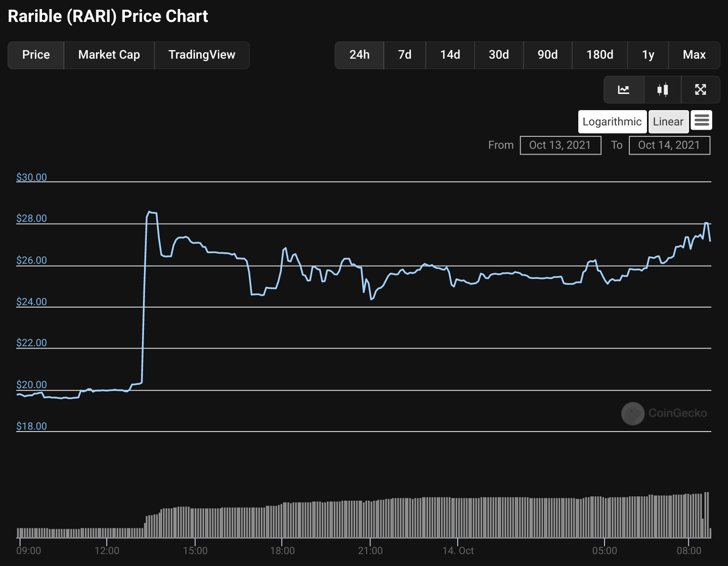
Task: Click the $30.00 axis label
Action: coord(31,177)
